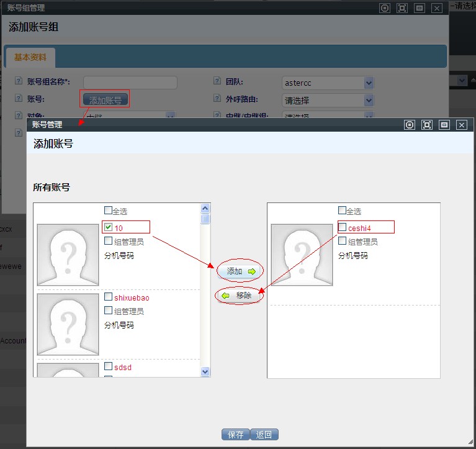Click the round restore icon in 账号管理 title bar
Image resolution: width=476 pixels, height=449 pixels.
click(409, 125)
